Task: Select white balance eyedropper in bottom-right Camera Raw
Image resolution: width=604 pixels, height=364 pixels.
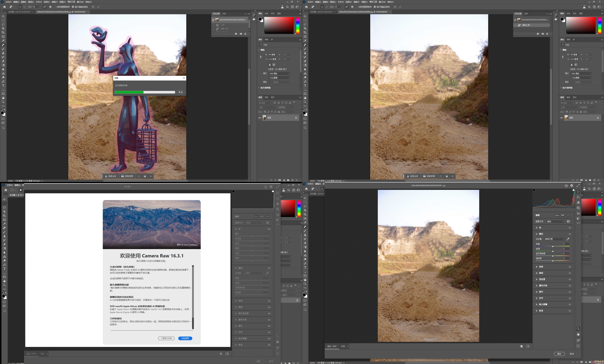Action: click(x=568, y=239)
